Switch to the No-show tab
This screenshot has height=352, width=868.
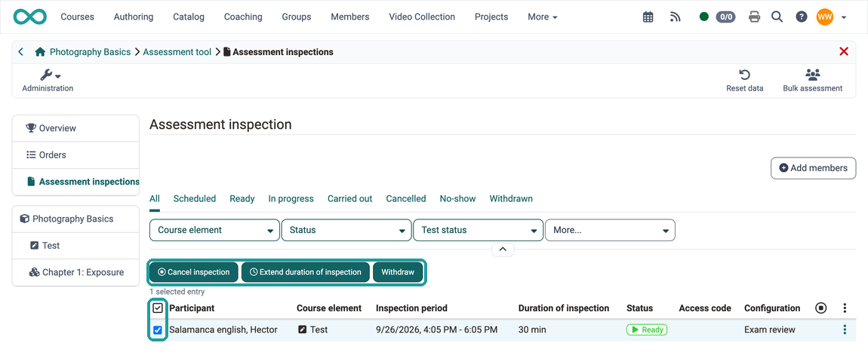coord(458,198)
